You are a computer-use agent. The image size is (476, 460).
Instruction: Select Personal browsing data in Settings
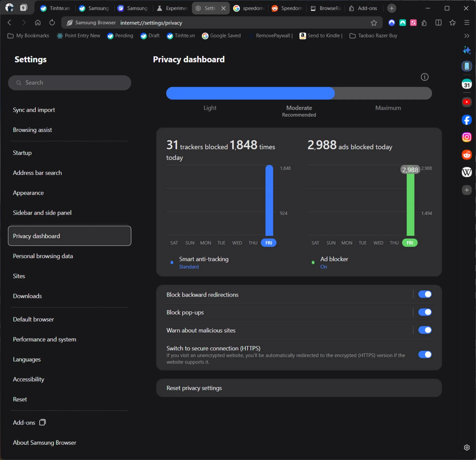point(43,256)
